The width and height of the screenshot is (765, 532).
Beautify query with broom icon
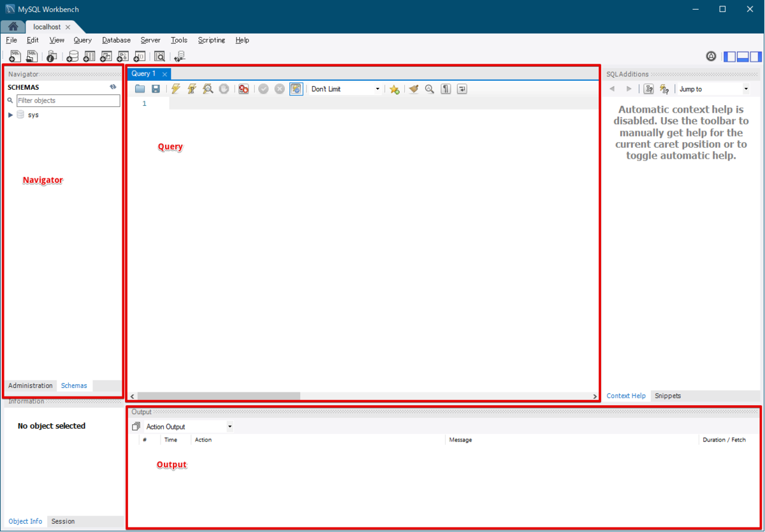(x=414, y=89)
